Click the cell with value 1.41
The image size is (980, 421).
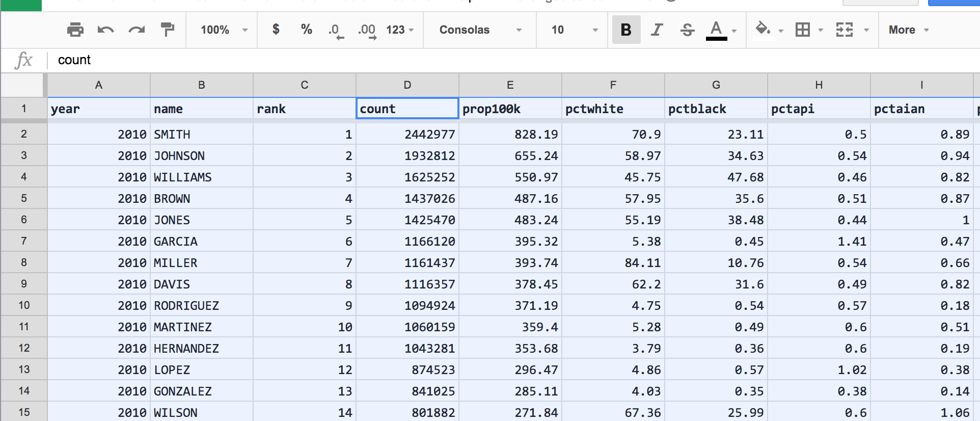coord(819,241)
